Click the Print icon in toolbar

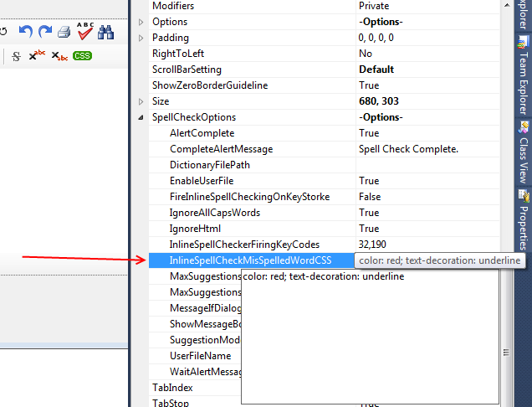pos(64,33)
